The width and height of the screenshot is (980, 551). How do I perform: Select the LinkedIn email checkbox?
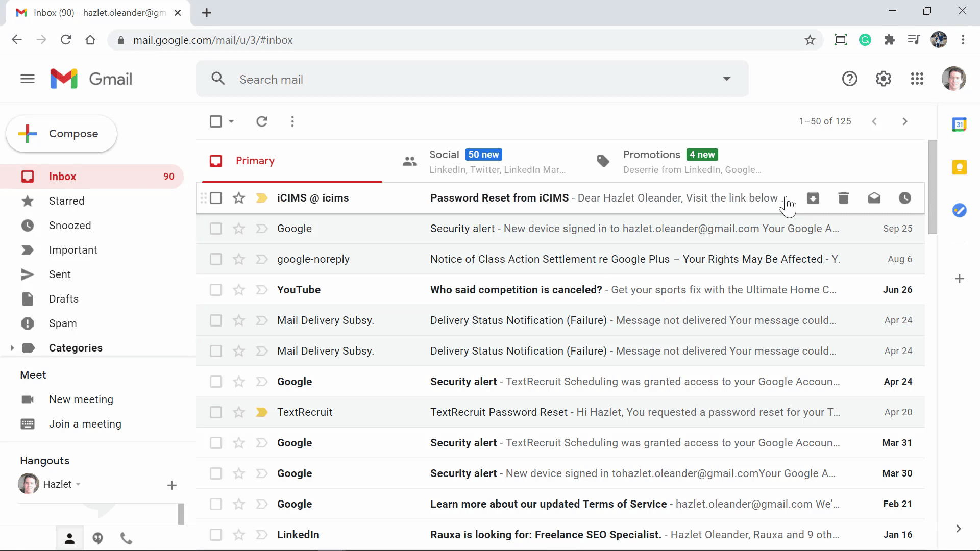216,535
